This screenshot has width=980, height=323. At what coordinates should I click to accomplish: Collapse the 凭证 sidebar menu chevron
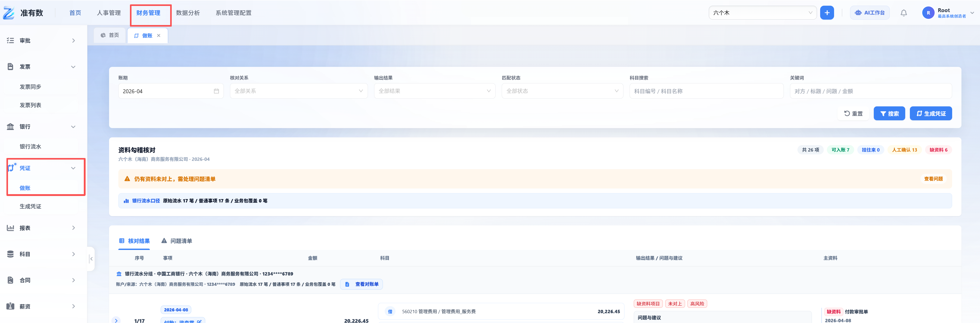pyautogui.click(x=73, y=168)
